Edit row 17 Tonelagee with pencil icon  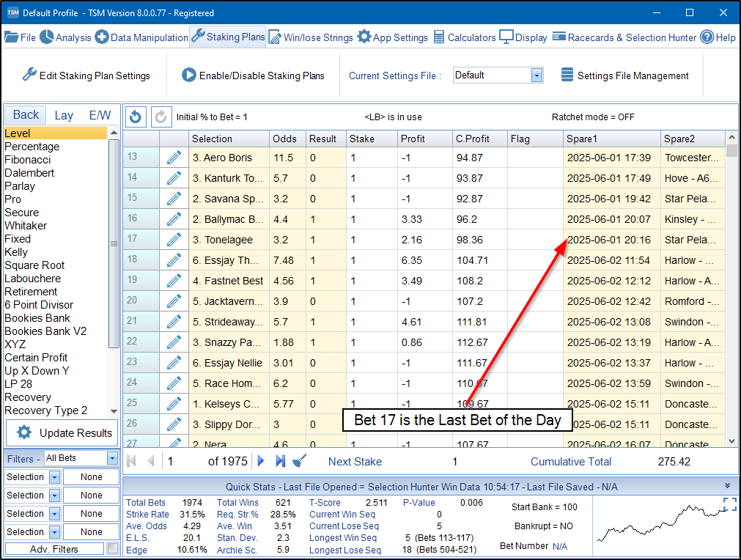[x=174, y=240]
